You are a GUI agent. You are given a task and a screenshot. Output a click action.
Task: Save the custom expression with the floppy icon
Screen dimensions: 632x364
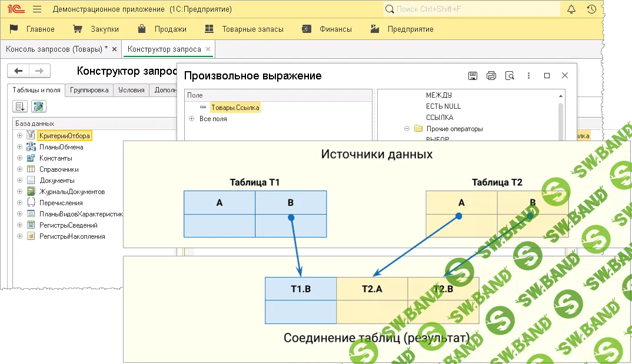tap(473, 75)
